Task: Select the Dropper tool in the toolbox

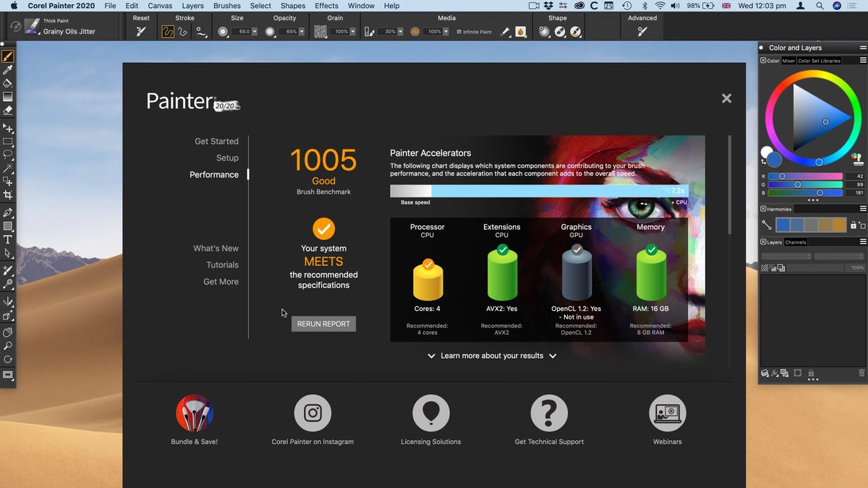Action: pos(8,69)
